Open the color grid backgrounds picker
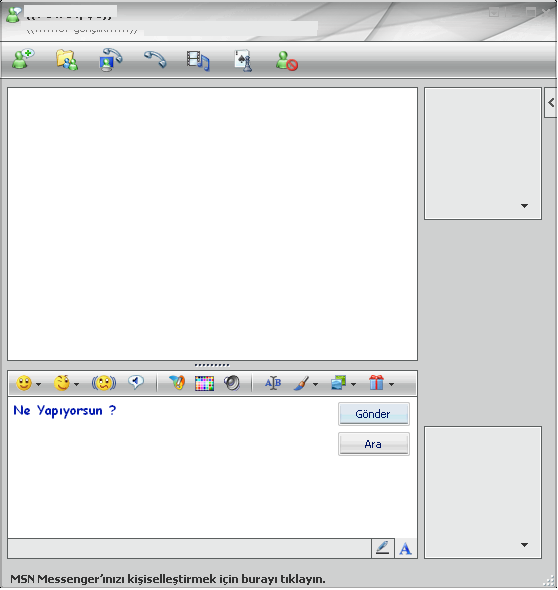 point(204,384)
